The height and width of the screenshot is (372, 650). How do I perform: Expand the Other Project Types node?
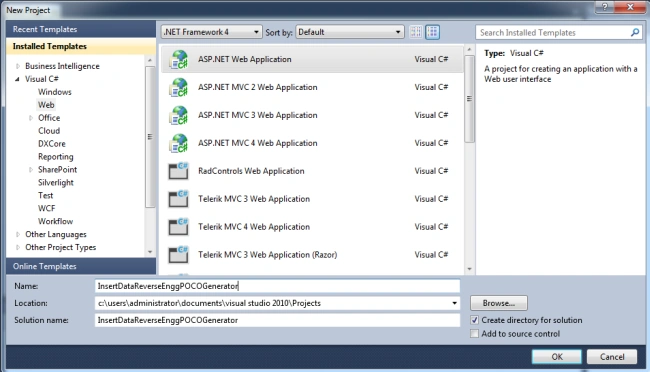[18, 247]
